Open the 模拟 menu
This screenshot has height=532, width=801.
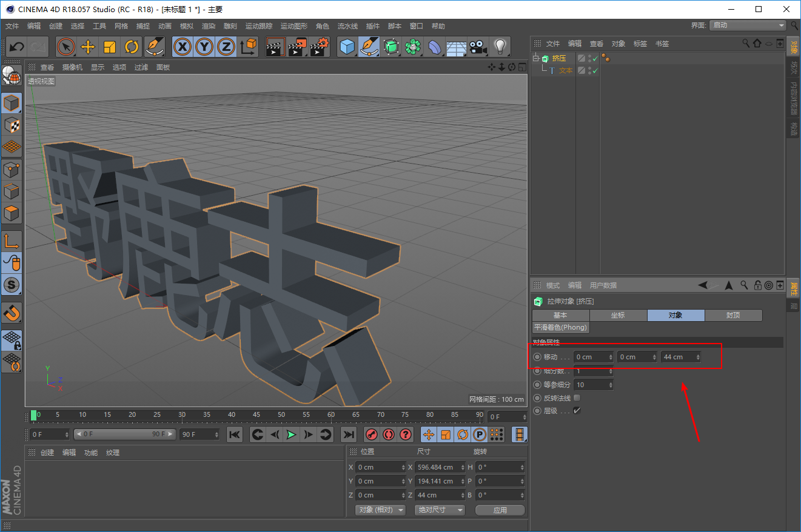[187, 26]
